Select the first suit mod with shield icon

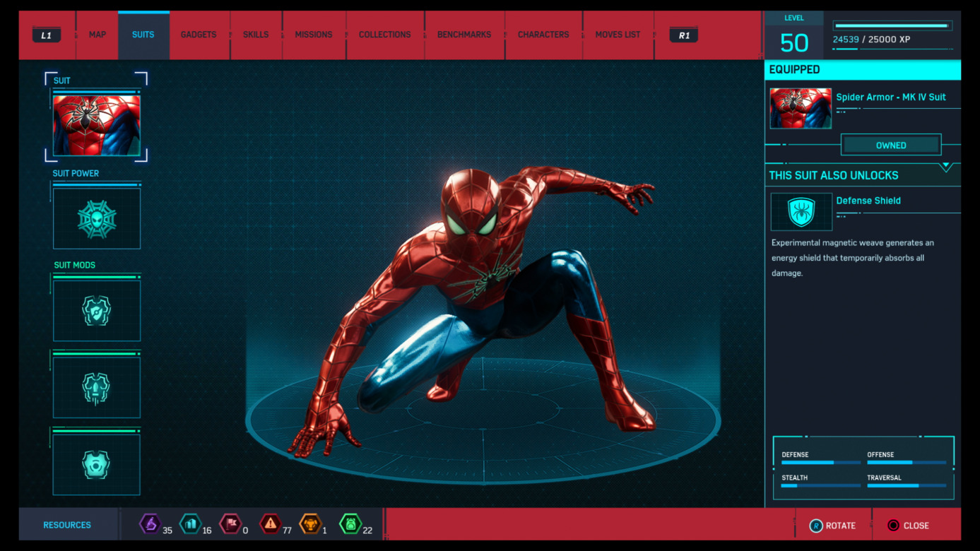coord(97,311)
